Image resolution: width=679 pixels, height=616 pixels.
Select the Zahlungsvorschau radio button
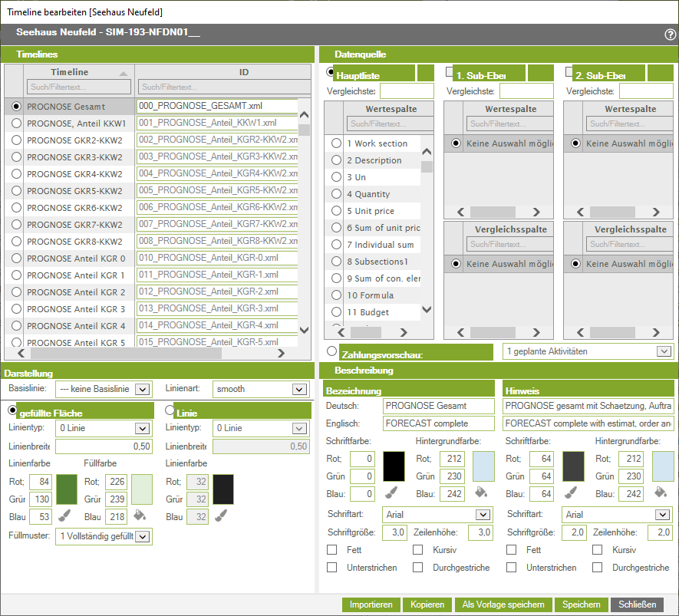pos(331,351)
